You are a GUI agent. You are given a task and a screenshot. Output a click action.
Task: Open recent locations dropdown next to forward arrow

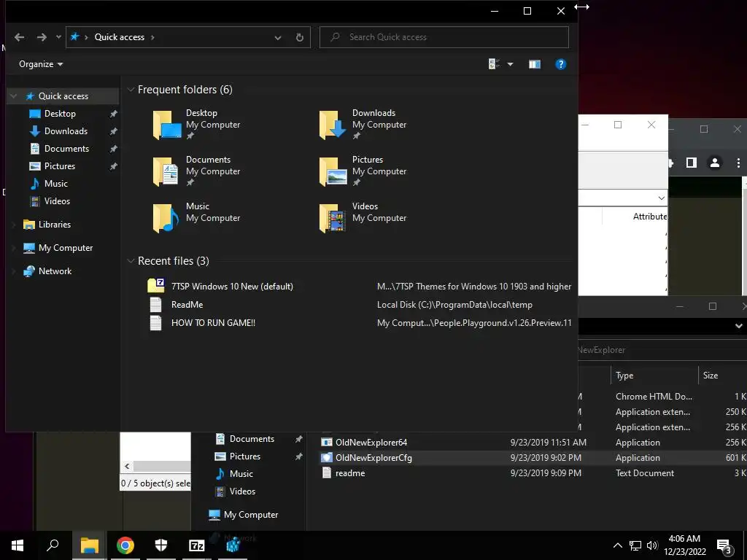58,36
